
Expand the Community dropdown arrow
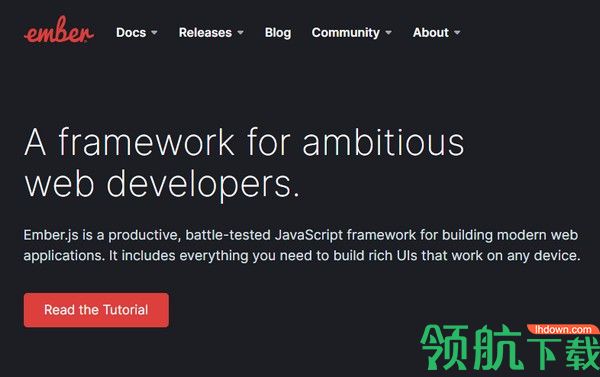[388, 33]
